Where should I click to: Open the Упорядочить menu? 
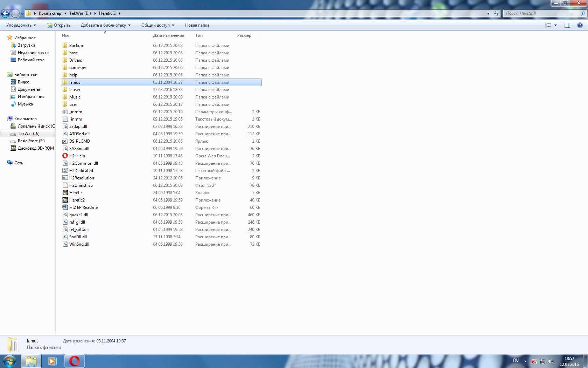coord(21,25)
